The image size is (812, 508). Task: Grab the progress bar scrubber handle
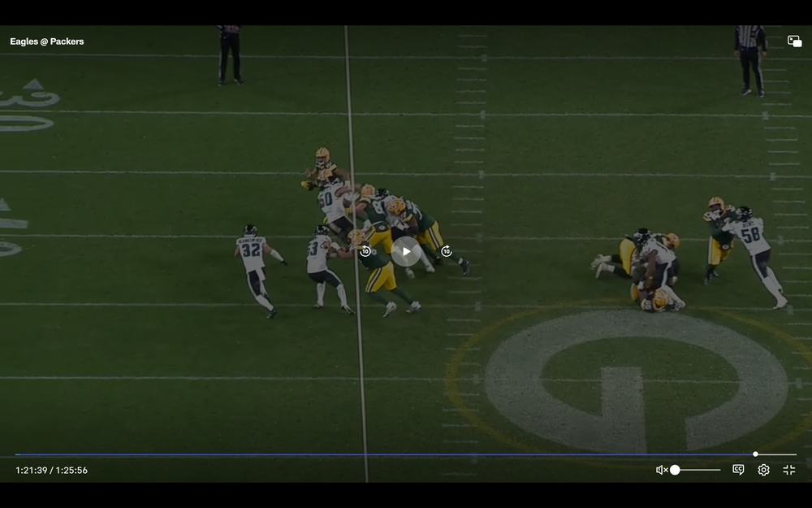(755, 454)
